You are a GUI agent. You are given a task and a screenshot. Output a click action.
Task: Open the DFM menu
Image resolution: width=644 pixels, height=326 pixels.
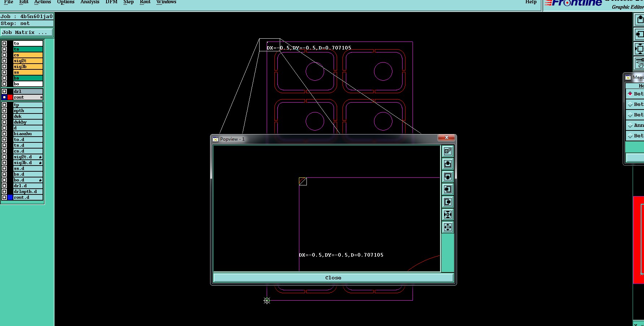click(112, 2)
